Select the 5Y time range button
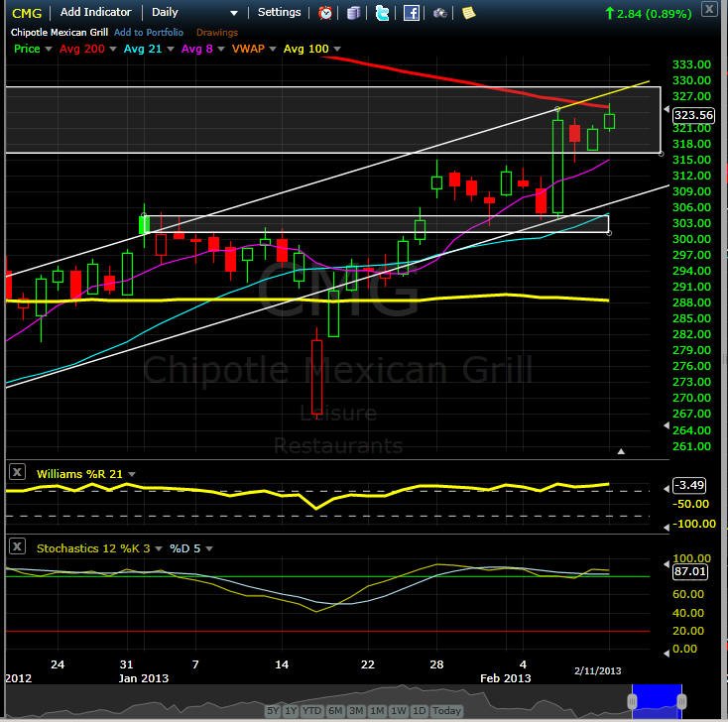Viewport: 728px width, 722px height. pyautogui.click(x=273, y=710)
